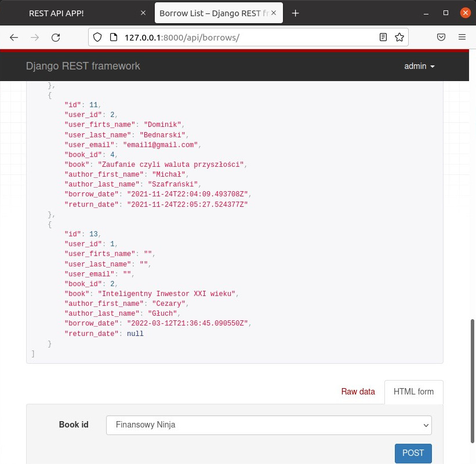Select the Raw data tab
The width and height of the screenshot is (476, 464).
coord(358,392)
